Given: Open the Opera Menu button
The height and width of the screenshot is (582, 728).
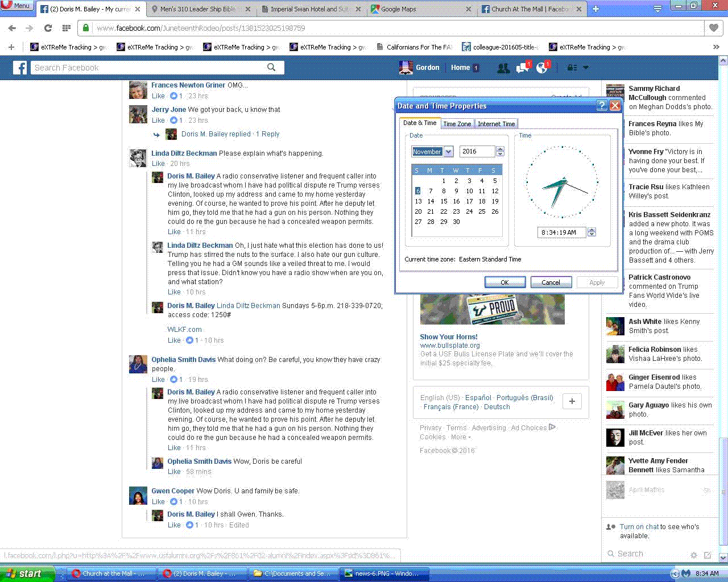Looking at the screenshot, I should pos(17,6).
